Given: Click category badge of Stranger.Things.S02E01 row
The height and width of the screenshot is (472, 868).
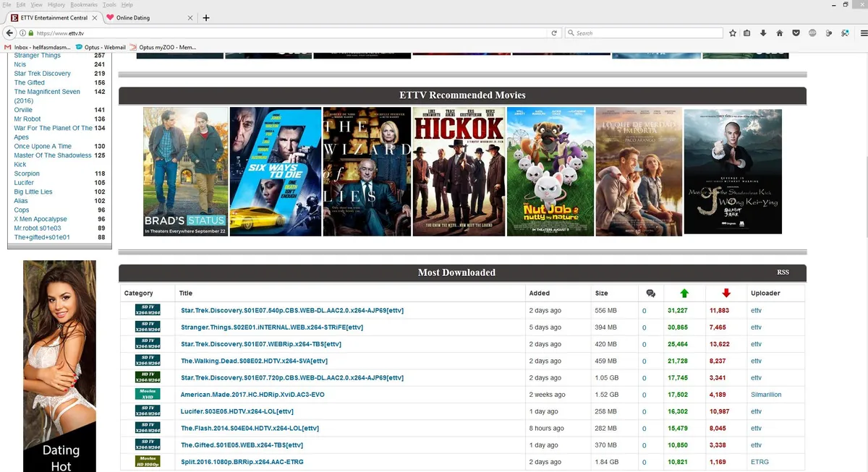Looking at the screenshot, I should coord(148,327).
